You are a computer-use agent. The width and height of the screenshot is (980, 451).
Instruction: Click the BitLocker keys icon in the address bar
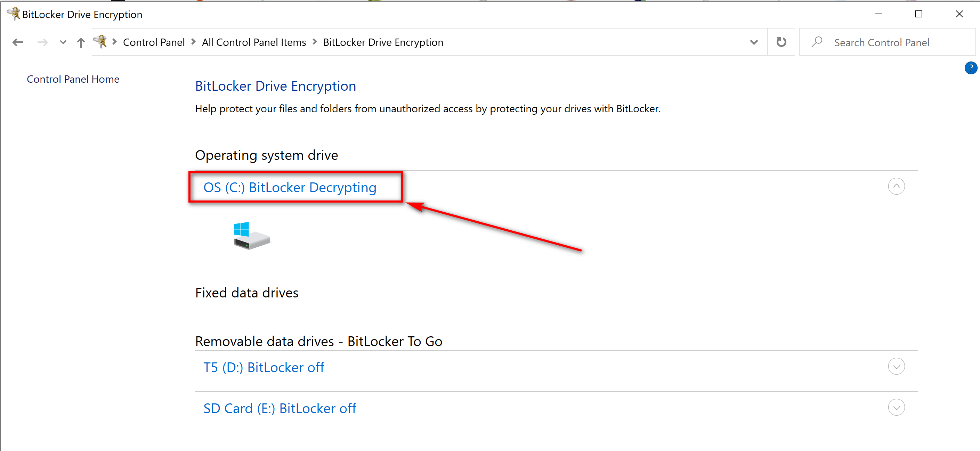[100, 41]
